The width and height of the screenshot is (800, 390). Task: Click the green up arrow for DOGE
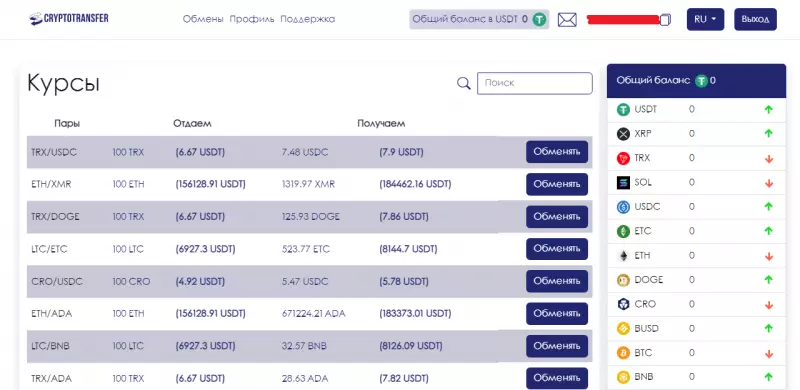coord(769,280)
